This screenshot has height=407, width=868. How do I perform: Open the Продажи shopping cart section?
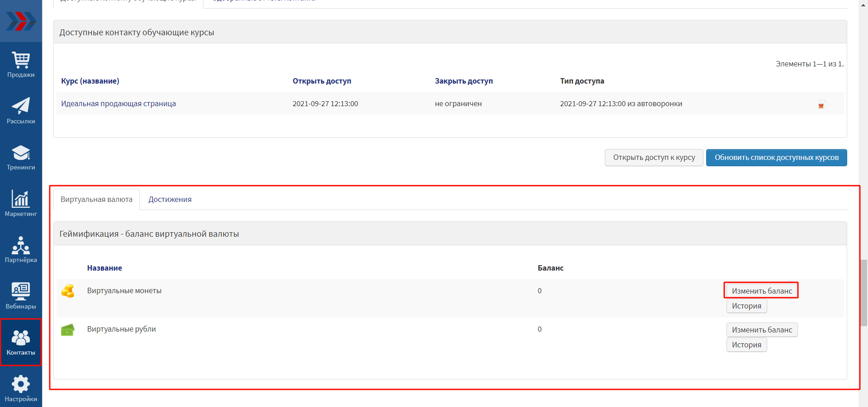tap(21, 64)
